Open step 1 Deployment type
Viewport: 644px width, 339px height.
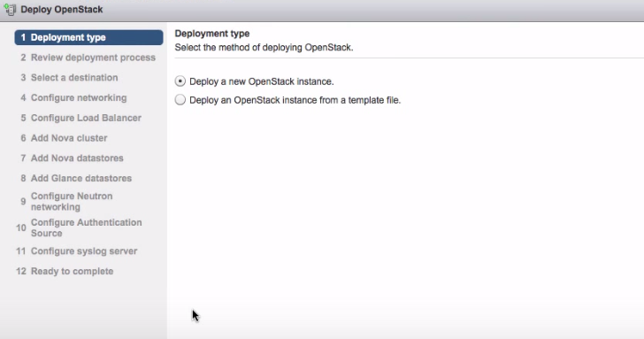click(x=88, y=37)
